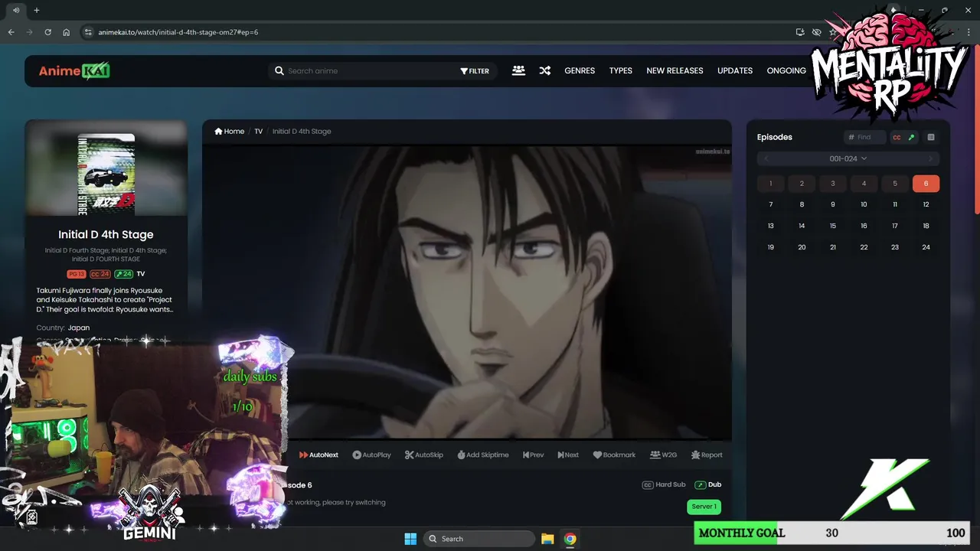Click the TV breadcrumb link
The height and width of the screenshot is (551, 980).
(x=259, y=132)
